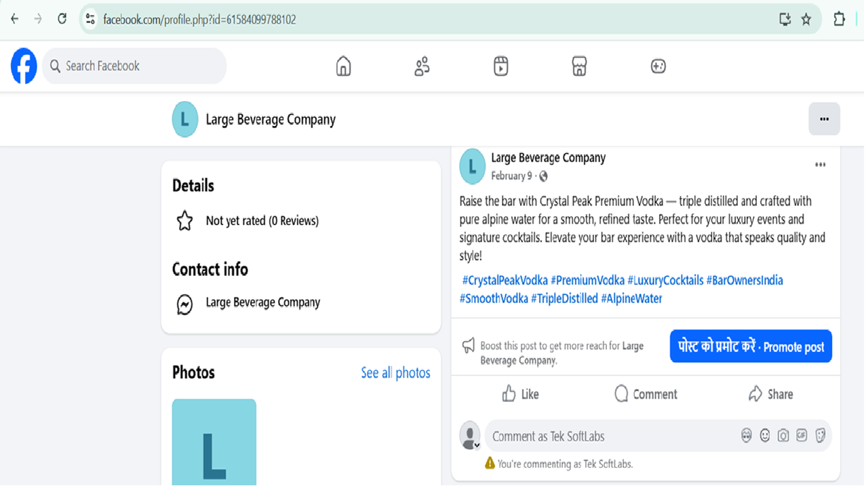The width and height of the screenshot is (868, 488).
Task: Click the install app icon in address bar
Action: coord(785,19)
